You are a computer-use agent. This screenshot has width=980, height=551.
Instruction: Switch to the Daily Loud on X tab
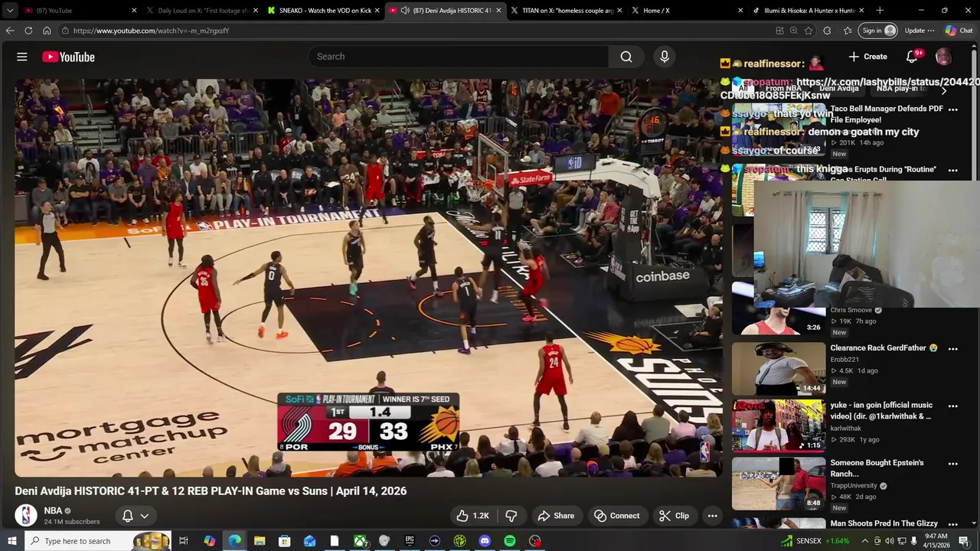pyautogui.click(x=203, y=11)
